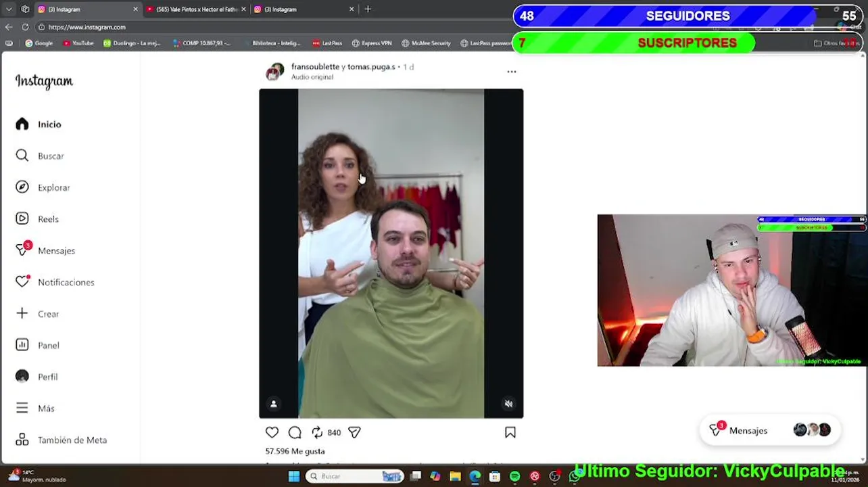Open the YouTube bookmark

[78, 43]
